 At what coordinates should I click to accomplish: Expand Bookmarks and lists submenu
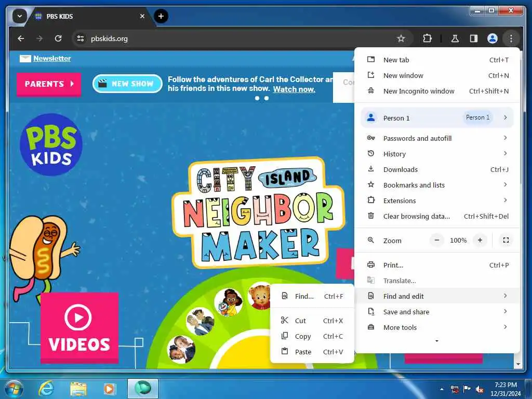pyautogui.click(x=437, y=185)
